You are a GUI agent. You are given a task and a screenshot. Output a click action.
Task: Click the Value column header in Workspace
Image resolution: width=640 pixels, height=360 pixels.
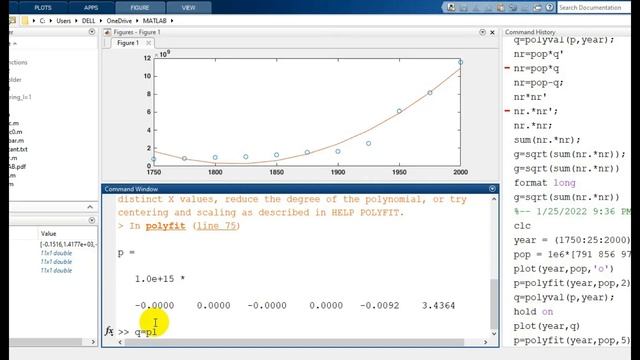(x=48, y=233)
